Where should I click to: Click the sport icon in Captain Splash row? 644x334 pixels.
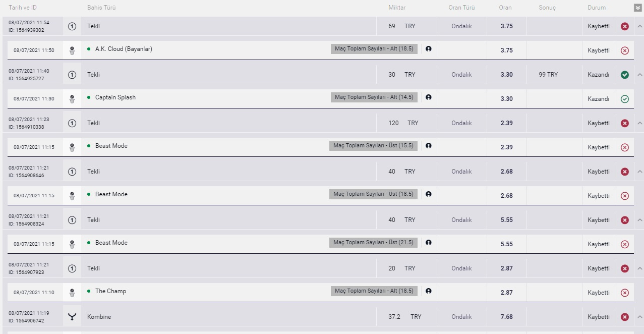[72, 99]
